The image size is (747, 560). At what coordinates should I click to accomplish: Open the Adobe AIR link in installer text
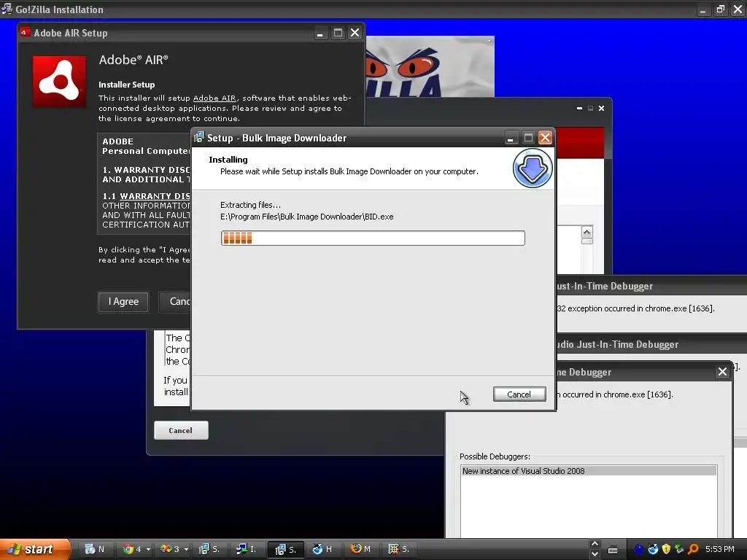click(214, 98)
